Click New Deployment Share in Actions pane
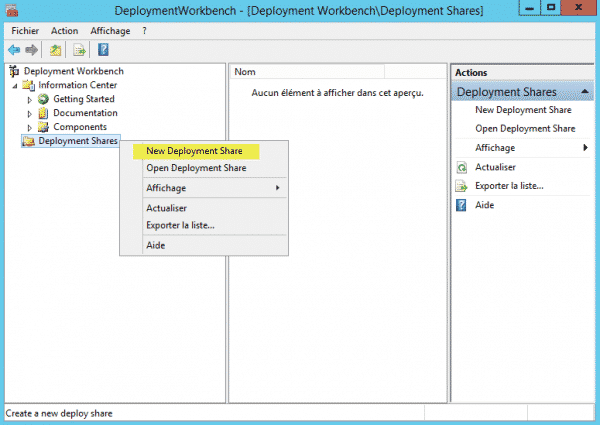600x425 pixels. (524, 110)
